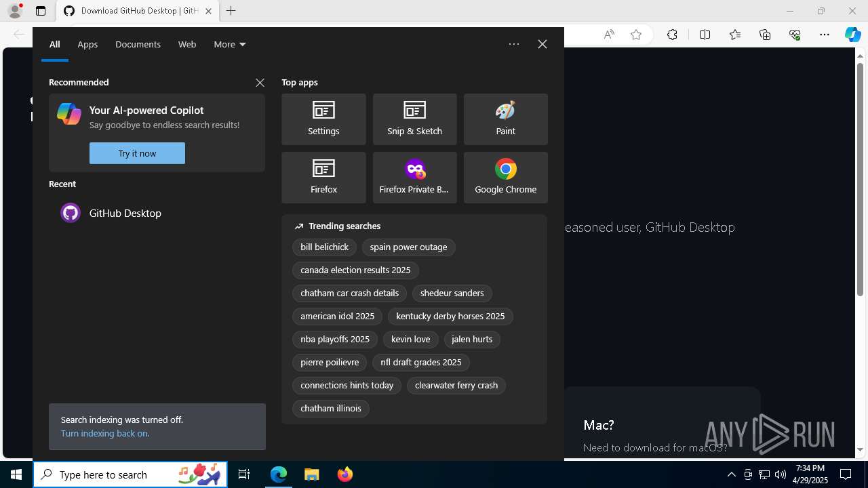Open Edge Copilot sidebar icon

click(852, 35)
